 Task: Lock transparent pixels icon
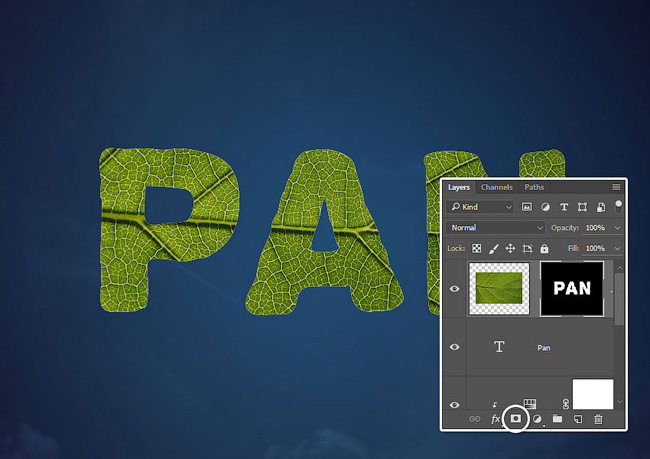pos(477,248)
